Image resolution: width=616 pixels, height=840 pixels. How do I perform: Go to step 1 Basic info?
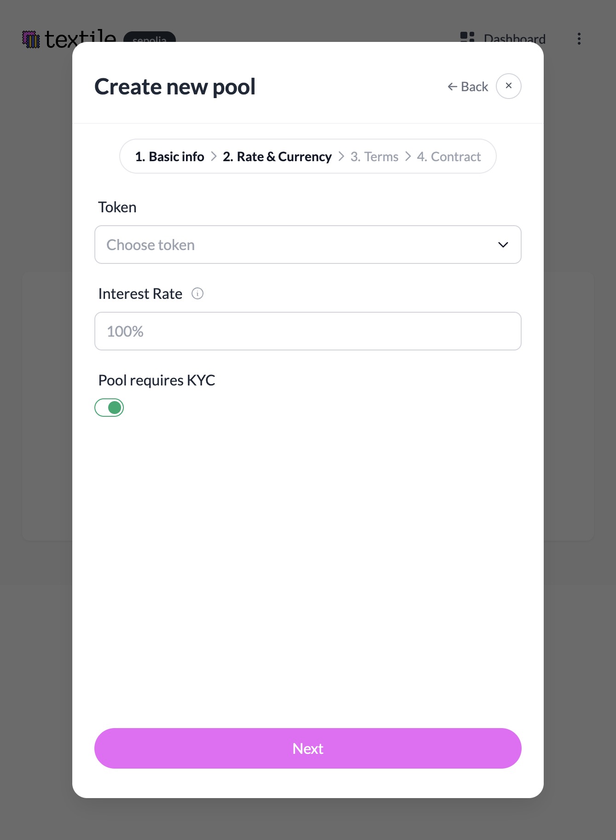(170, 157)
